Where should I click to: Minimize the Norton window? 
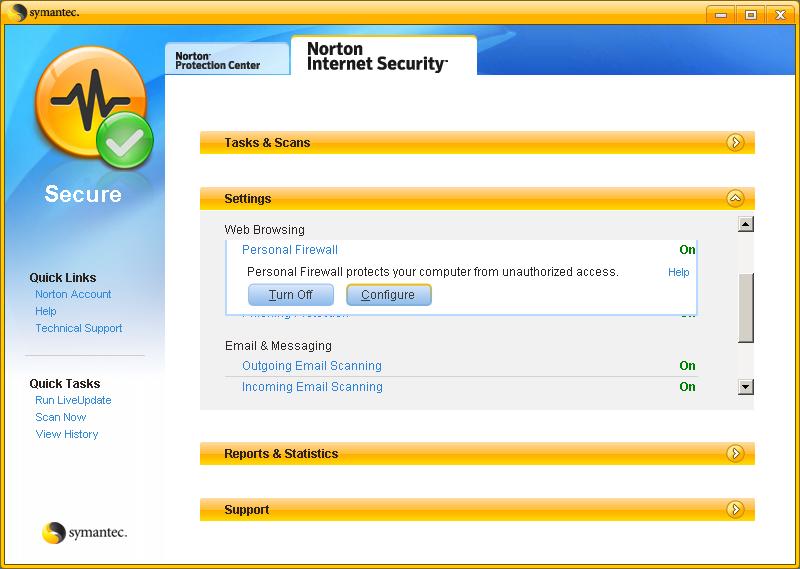pyautogui.click(x=721, y=15)
